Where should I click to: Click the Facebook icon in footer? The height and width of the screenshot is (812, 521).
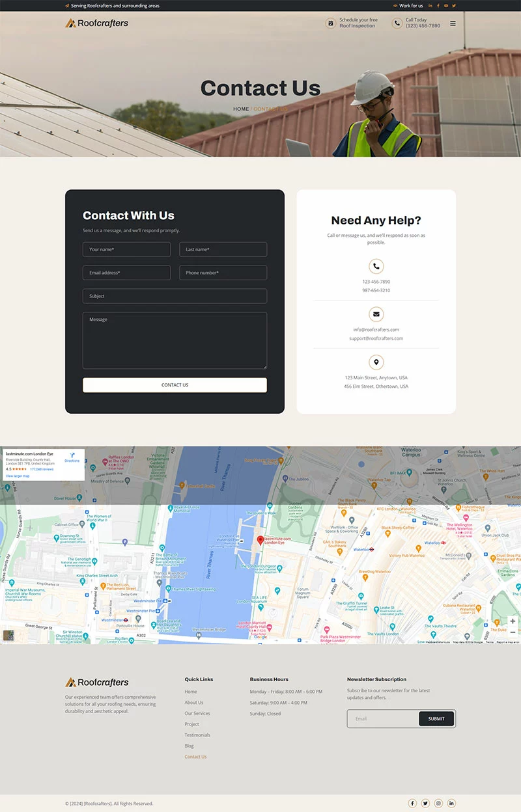412,804
